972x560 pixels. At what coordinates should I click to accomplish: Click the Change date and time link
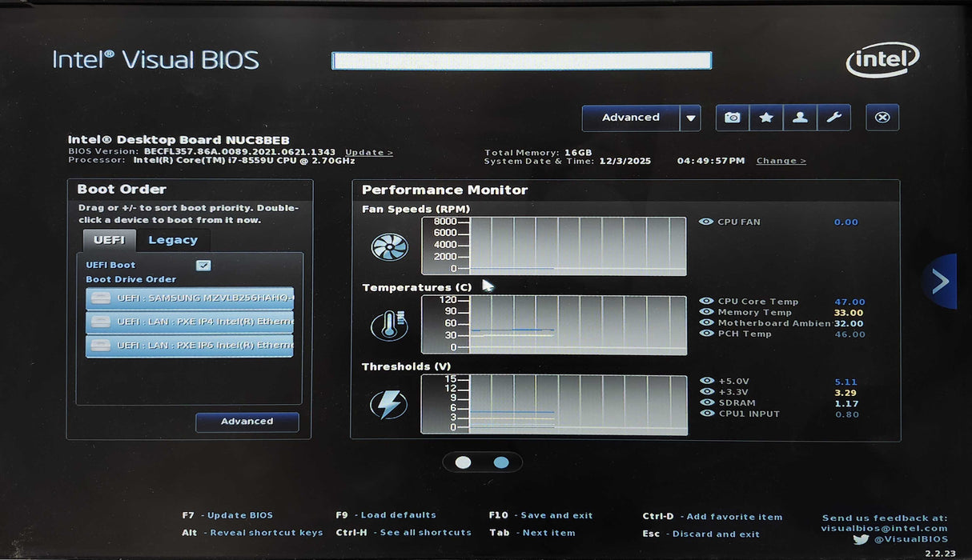[781, 161]
